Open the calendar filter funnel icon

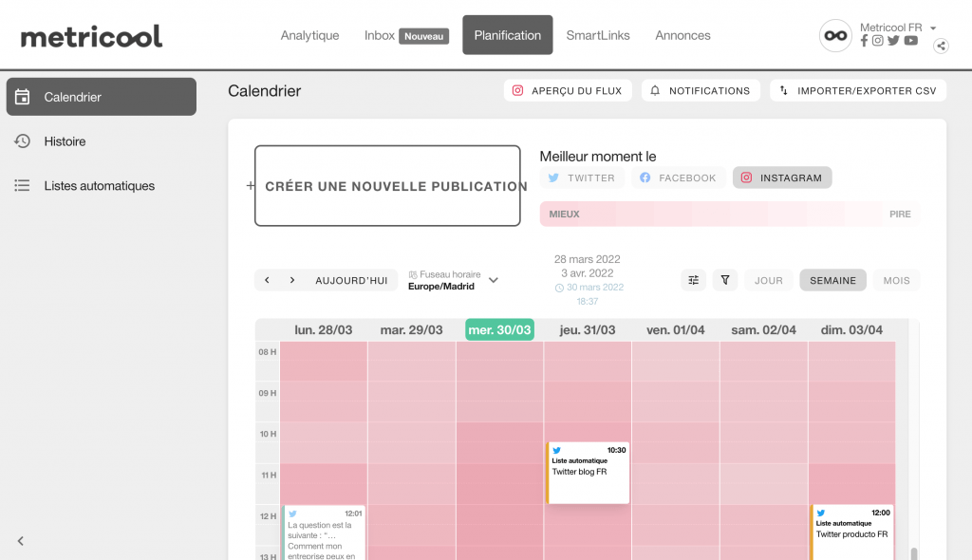724,280
